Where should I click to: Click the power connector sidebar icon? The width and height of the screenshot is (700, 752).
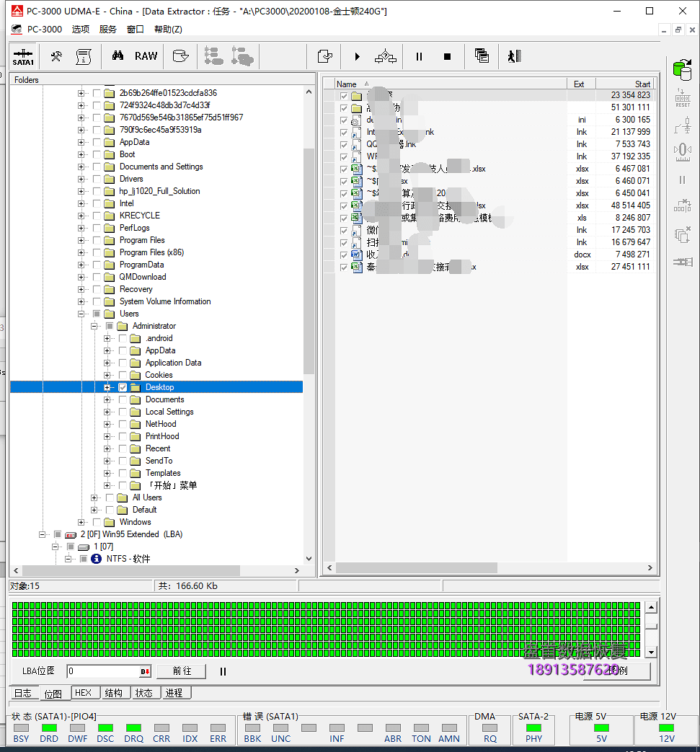[683, 125]
